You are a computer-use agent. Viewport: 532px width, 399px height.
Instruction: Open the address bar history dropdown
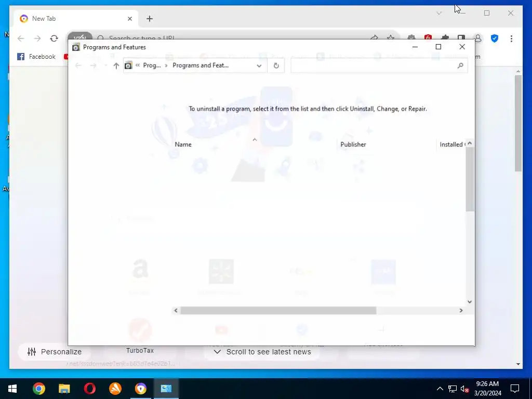pos(259,65)
